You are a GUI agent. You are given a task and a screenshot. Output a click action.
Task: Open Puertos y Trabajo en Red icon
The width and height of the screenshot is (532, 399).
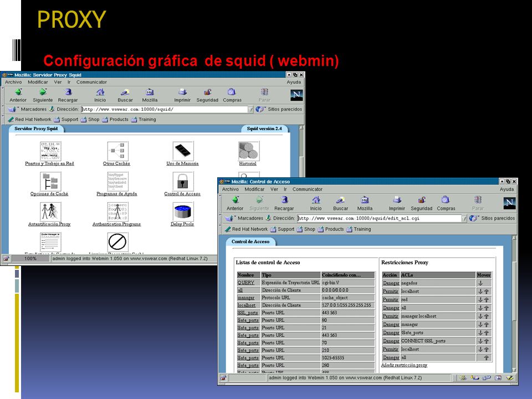coord(50,151)
